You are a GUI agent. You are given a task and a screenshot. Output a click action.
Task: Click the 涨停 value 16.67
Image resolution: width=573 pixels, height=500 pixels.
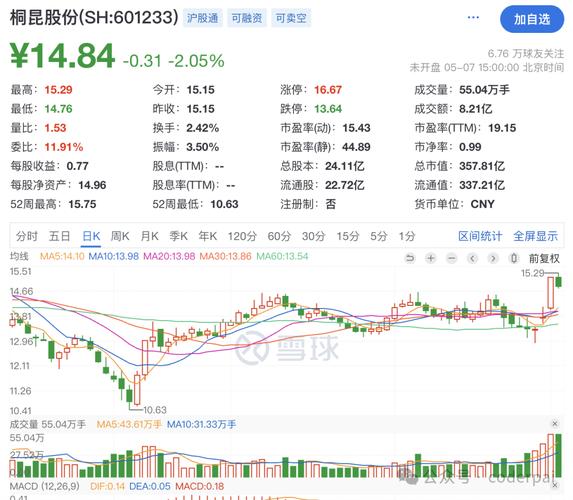pos(328,90)
